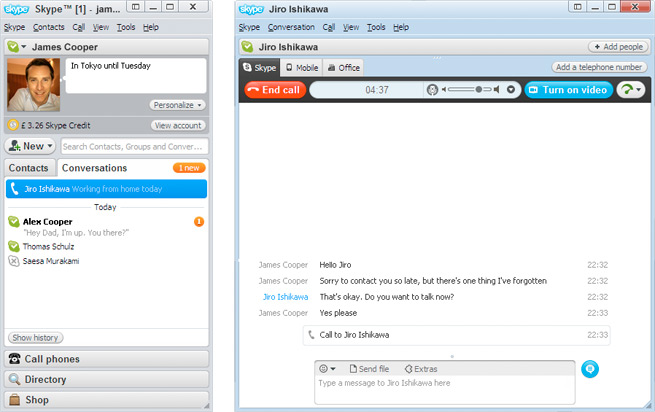Select the Office call tab
This screenshot has height=412, width=655.
pyautogui.click(x=343, y=68)
